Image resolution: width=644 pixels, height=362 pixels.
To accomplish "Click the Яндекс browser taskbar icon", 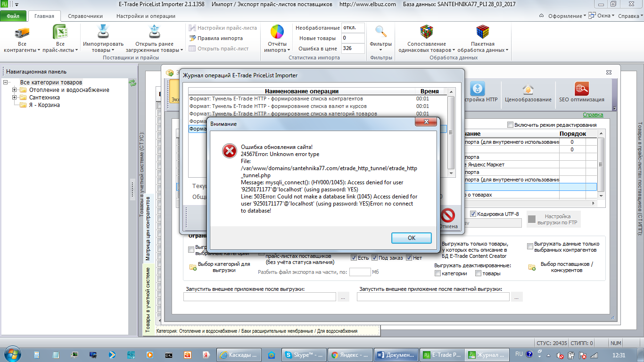I will point(206,355).
